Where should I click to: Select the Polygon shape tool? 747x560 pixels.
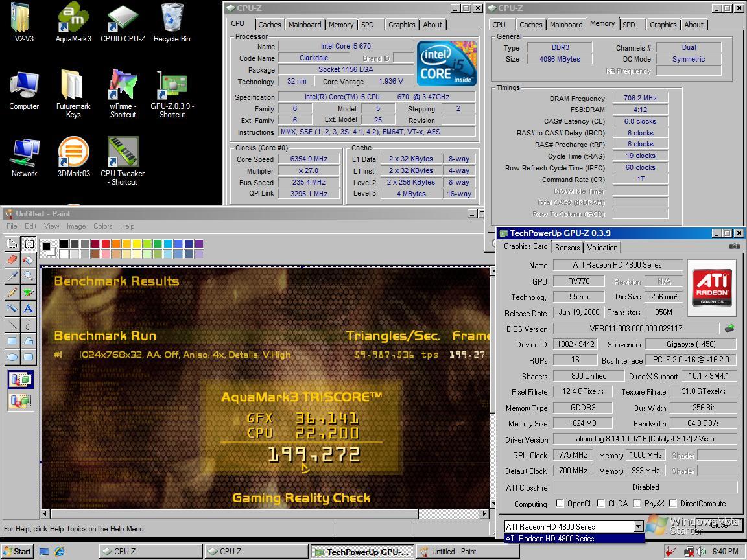pos(29,340)
